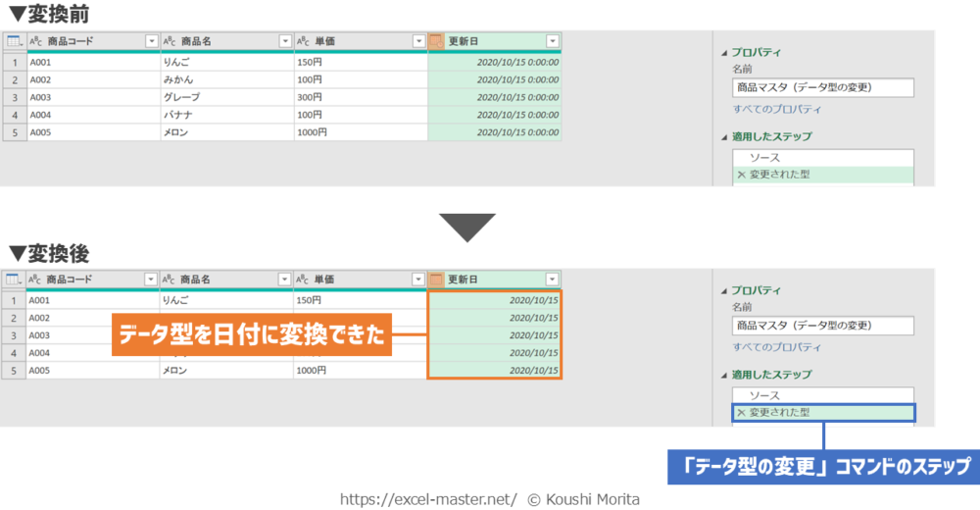The width and height of the screenshot is (980, 510).
Task: Click ABC type icon of 商品コード in 変換前 table
Action: point(36,41)
